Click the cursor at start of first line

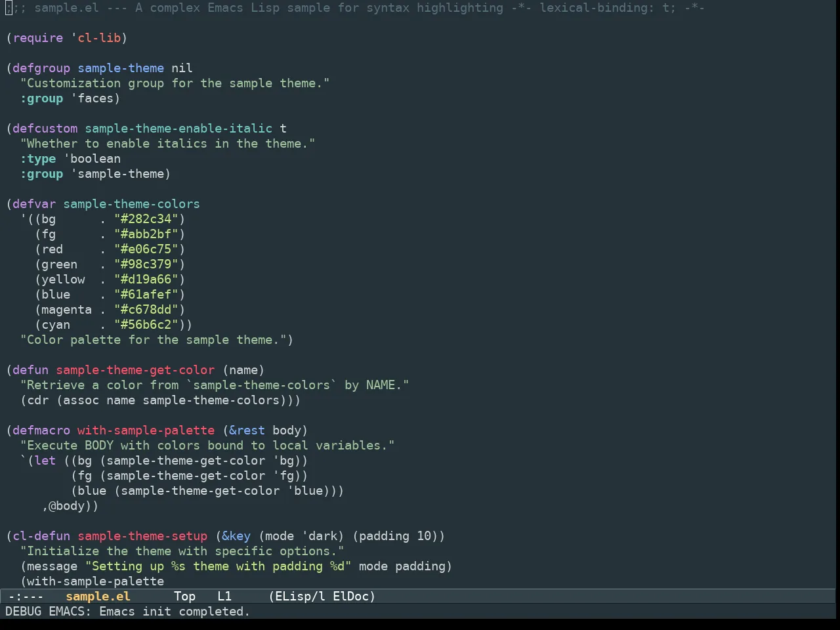point(9,8)
